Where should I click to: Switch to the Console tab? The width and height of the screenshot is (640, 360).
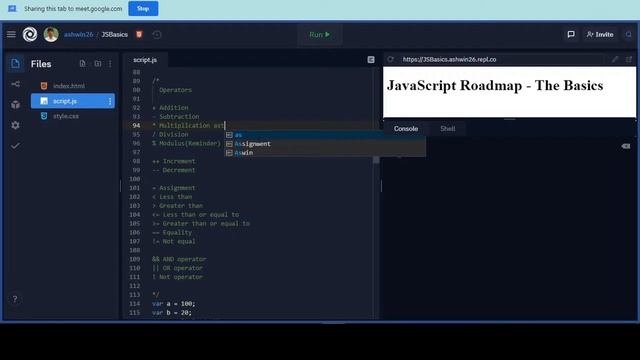(x=406, y=129)
